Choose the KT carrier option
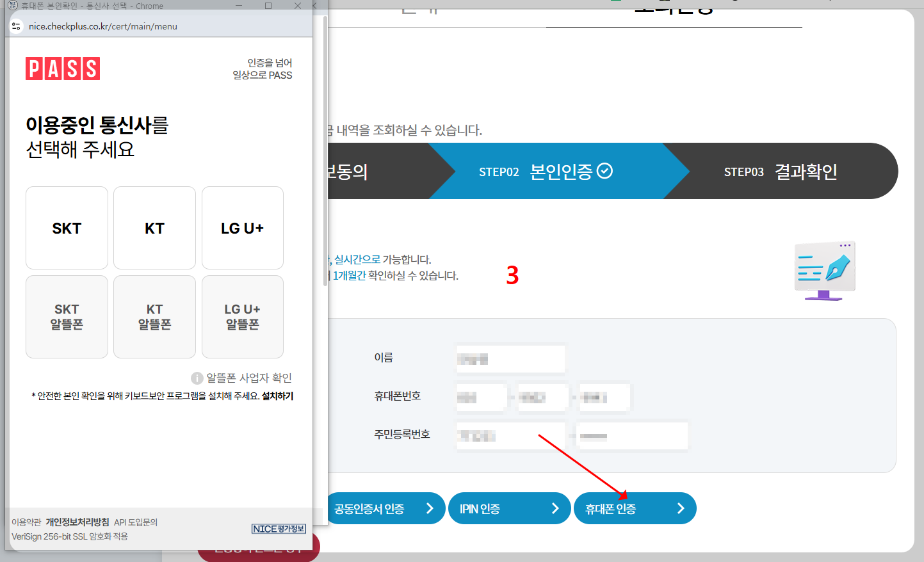The image size is (924, 562). tap(154, 228)
